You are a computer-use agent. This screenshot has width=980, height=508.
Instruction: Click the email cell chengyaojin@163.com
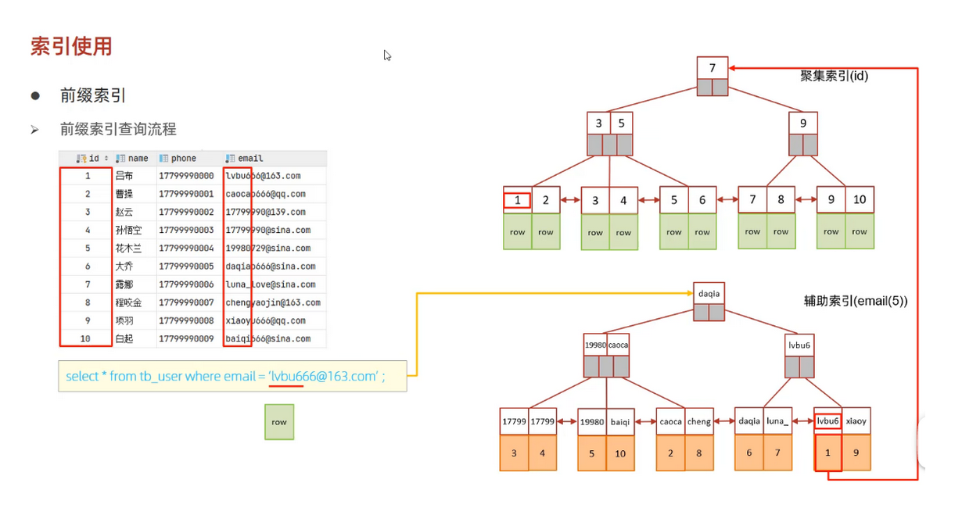point(272,302)
